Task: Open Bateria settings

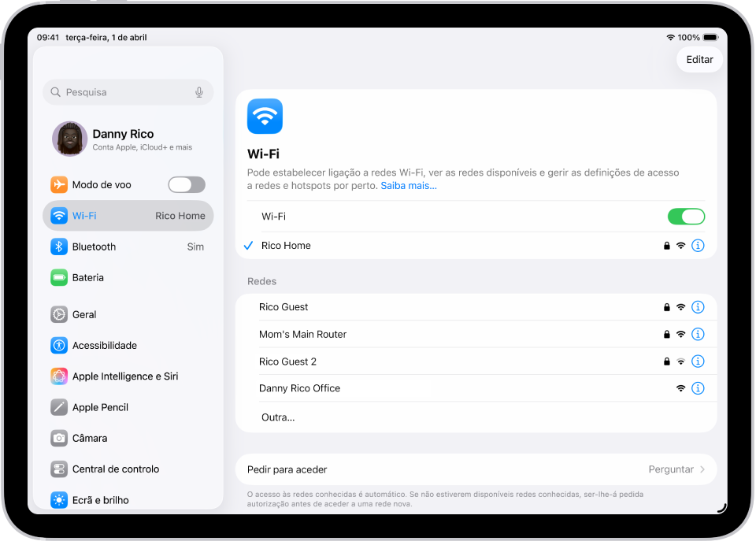Action: [128, 278]
